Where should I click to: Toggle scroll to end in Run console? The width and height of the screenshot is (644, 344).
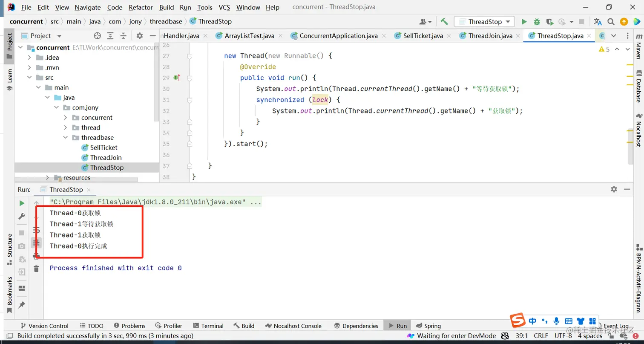tap(36, 243)
